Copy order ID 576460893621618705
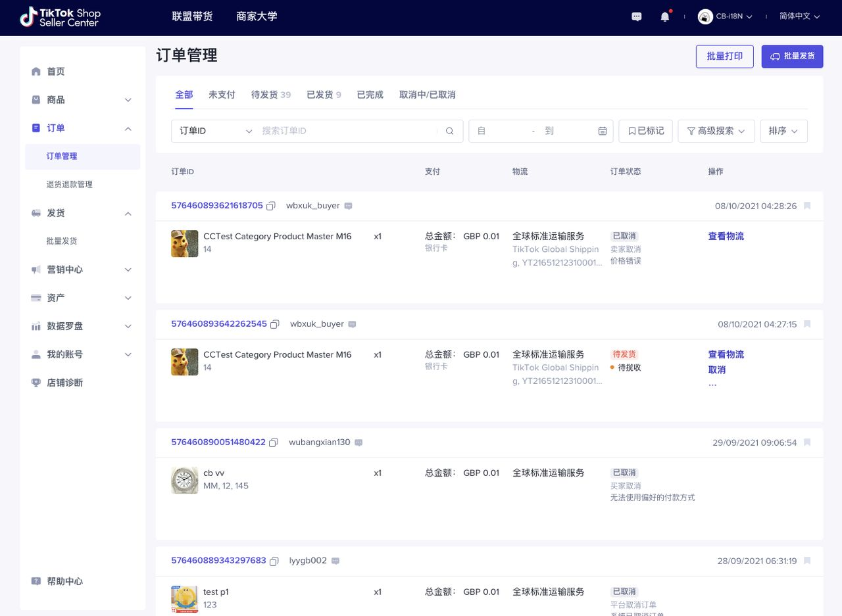 pyautogui.click(x=271, y=206)
